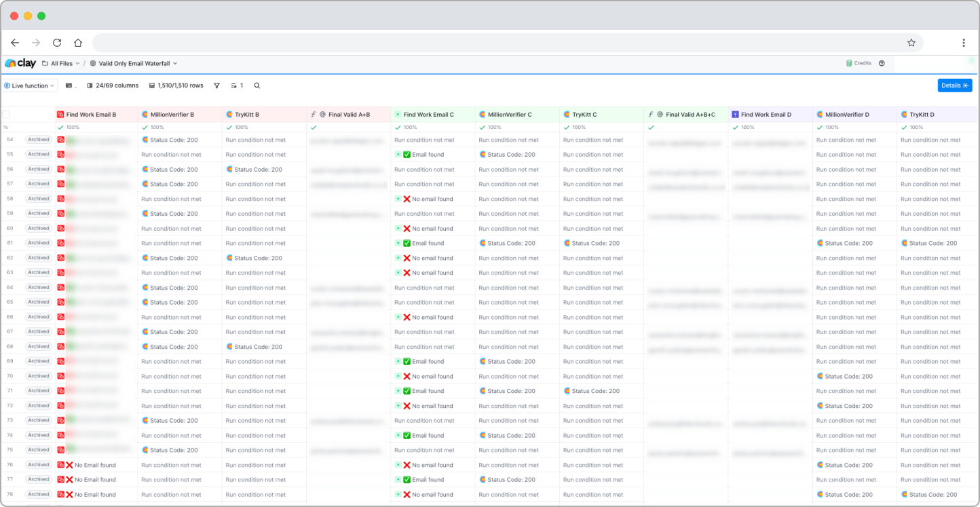The width and height of the screenshot is (980, 507).
Task: Click the MillionVerifier D column header
Action: pyautogui.click(x=854, y=115)
